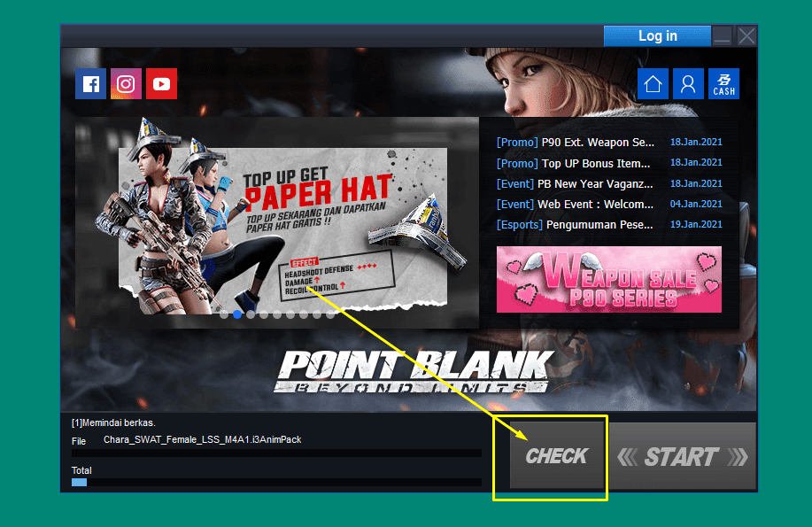Image resolution: width=812 pixels, height=527 pixels.
Task: Click the '[1]Memindai berkas.' status text
Action: pos(113,422)
